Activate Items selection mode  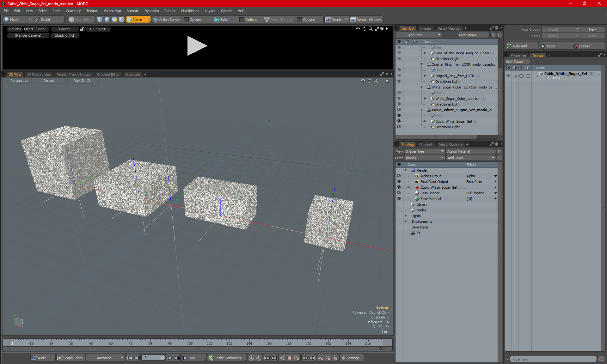138,20
